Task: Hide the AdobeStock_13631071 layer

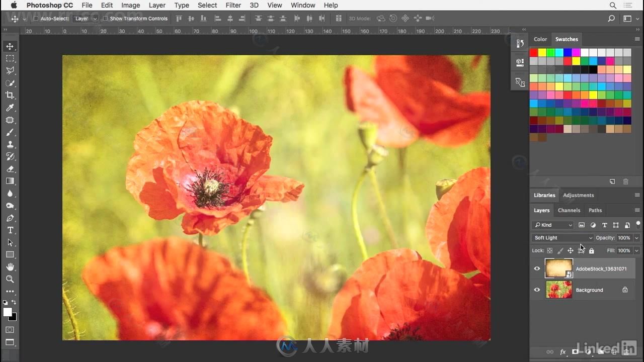Action: coord(537,268)
